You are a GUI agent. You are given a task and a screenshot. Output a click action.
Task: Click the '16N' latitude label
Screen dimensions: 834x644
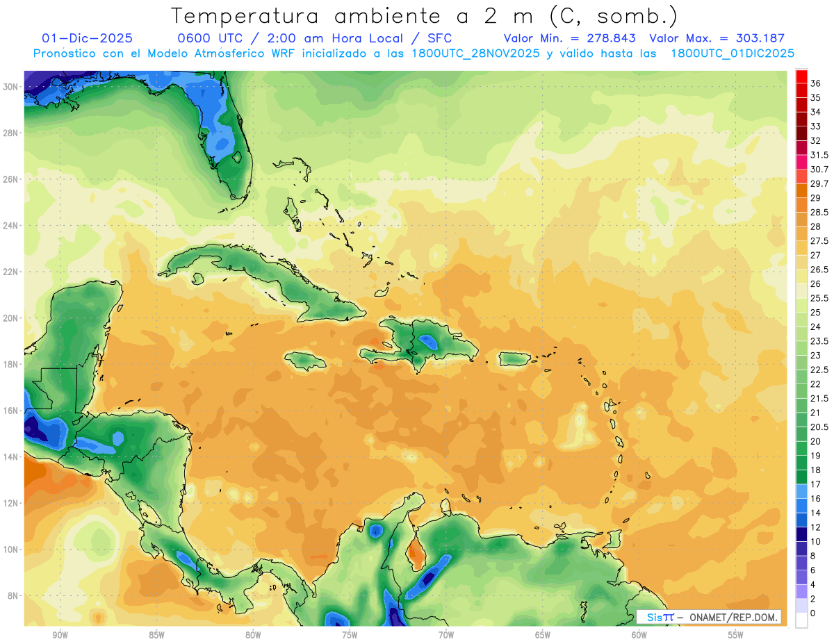10,411
